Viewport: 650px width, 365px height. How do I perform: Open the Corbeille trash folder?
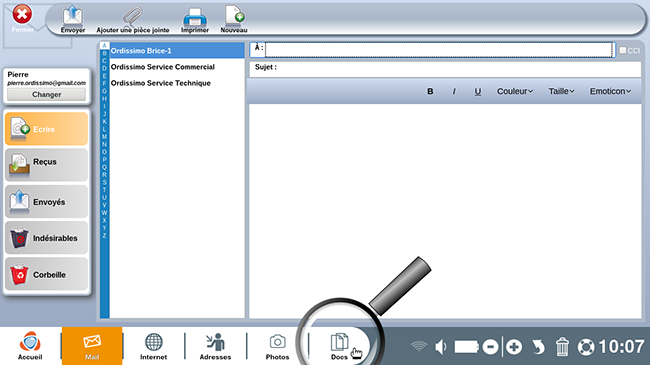[x=46, y=274]
